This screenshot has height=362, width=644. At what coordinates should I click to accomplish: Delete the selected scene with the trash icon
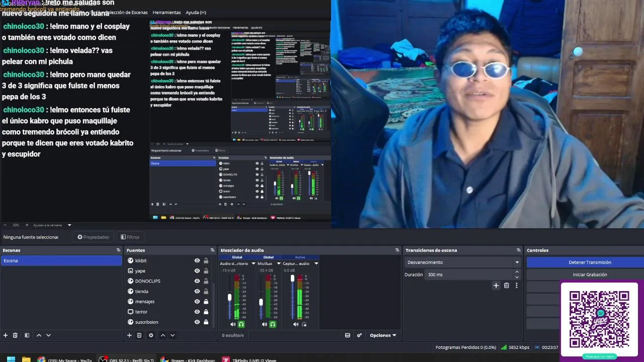[15, 335]
